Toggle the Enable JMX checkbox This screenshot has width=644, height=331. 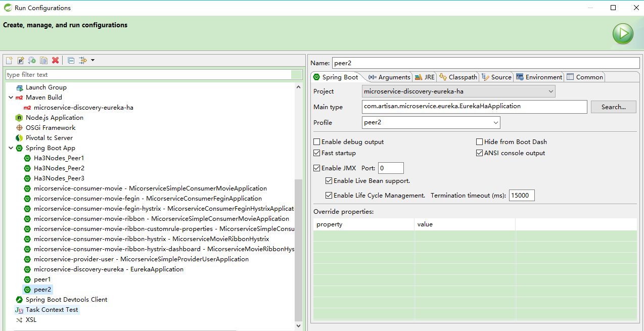[x=317, y=168]
